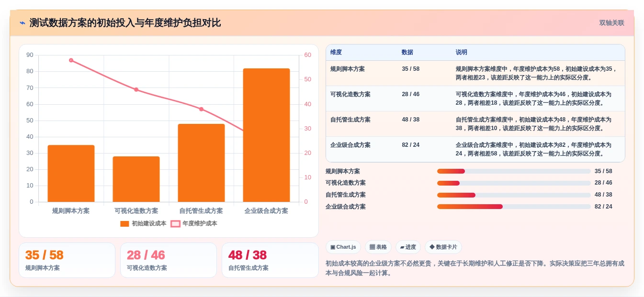This screenshot has width=644, height=297.
Task: Click the 可视化造数方案 bar in the chart
Action: (136, 179)
